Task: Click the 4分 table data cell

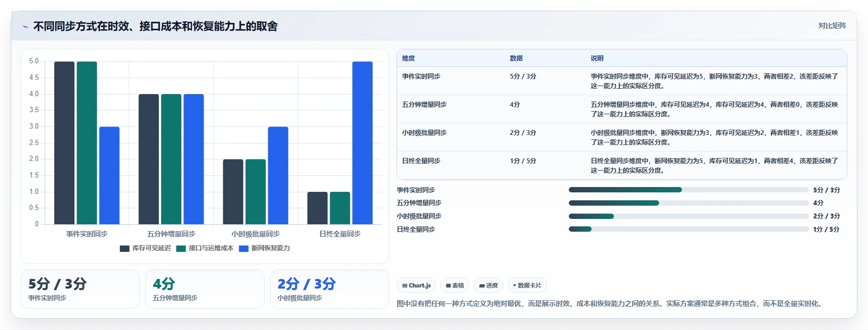Action: click(515, 105)
